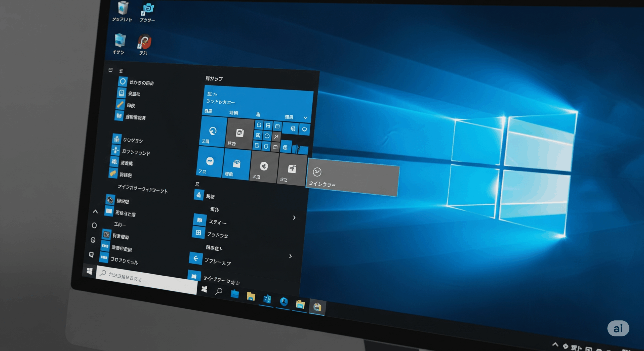Click the orange pencil icon in app list

point(120,105)
